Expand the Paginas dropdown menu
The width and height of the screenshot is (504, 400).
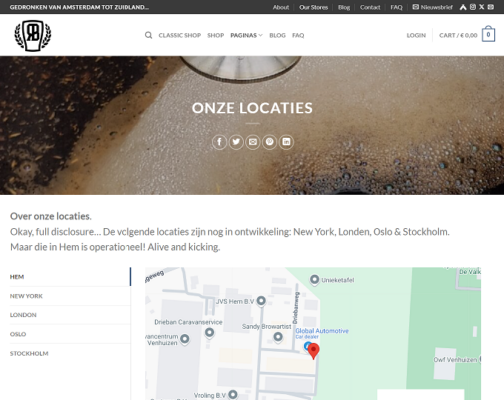246,35
